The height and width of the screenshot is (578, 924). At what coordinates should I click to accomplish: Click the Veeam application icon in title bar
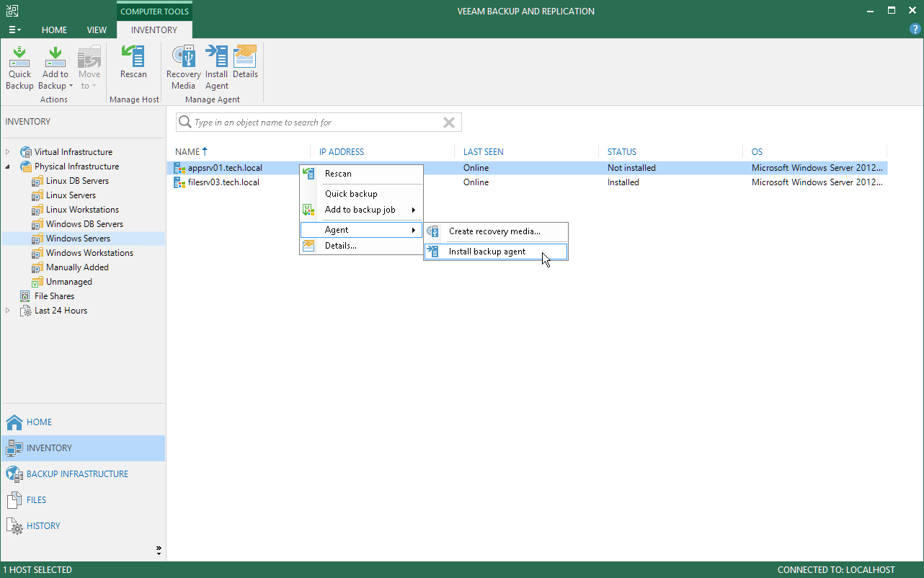click(x=12, y=11)
